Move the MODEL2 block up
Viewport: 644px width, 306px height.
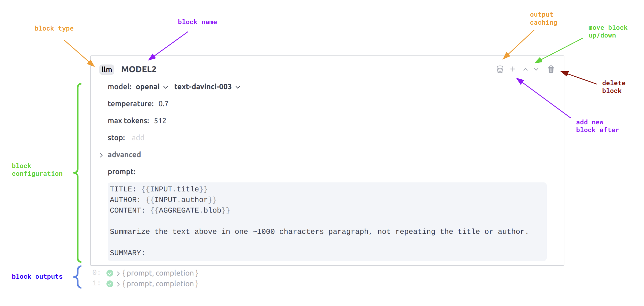click(x=525, y=69)
